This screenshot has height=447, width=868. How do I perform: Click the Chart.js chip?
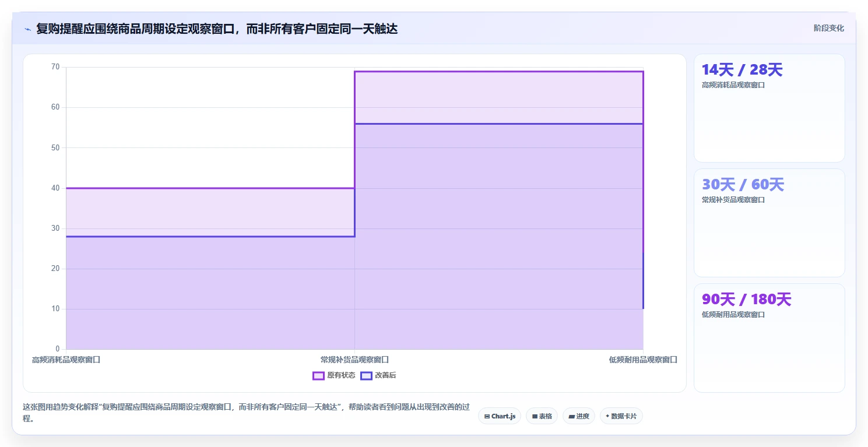pyautogui.click(x=500, y=416)
